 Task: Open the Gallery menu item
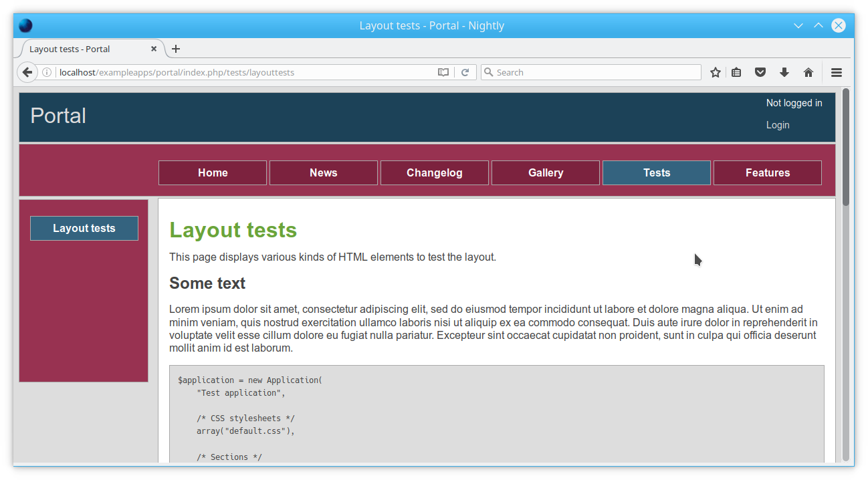546,172
